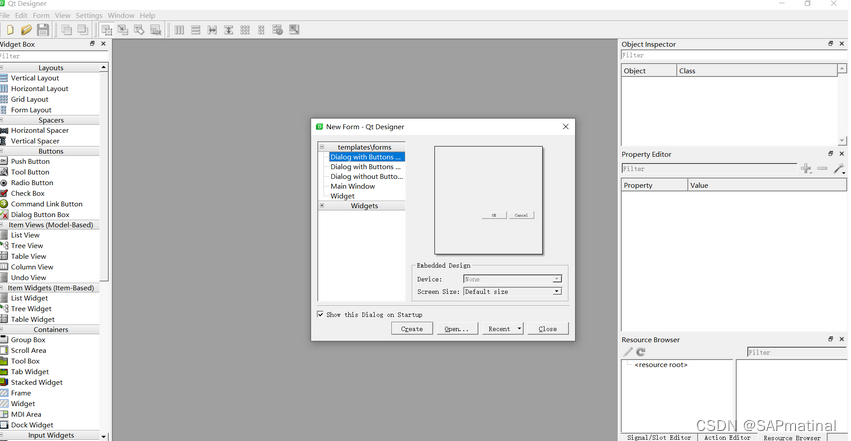
Task: Click the Lay Out in Grid toolbar icon
Action: (x=245, y=30)
